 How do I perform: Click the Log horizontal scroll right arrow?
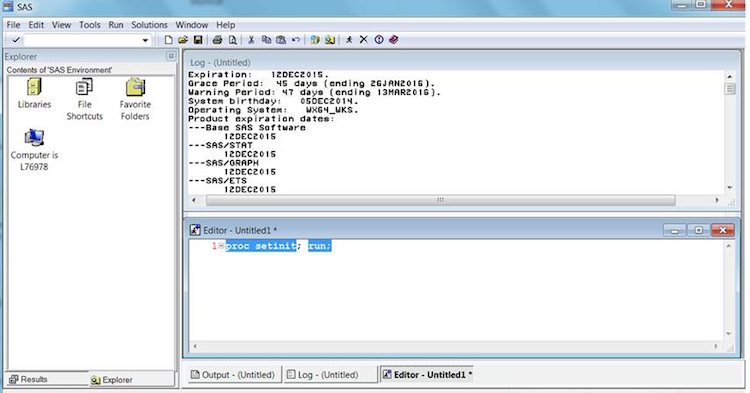point(717,200)
